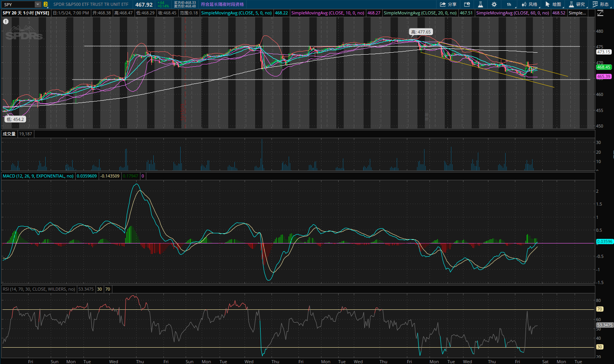Click the 473.15 price axis label
This screenshot has width=614, height=364.
603,52
